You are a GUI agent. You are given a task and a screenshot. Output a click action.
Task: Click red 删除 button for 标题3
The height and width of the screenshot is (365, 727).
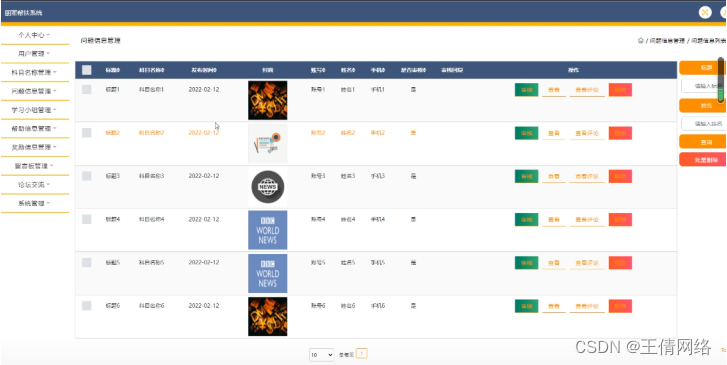620,176
